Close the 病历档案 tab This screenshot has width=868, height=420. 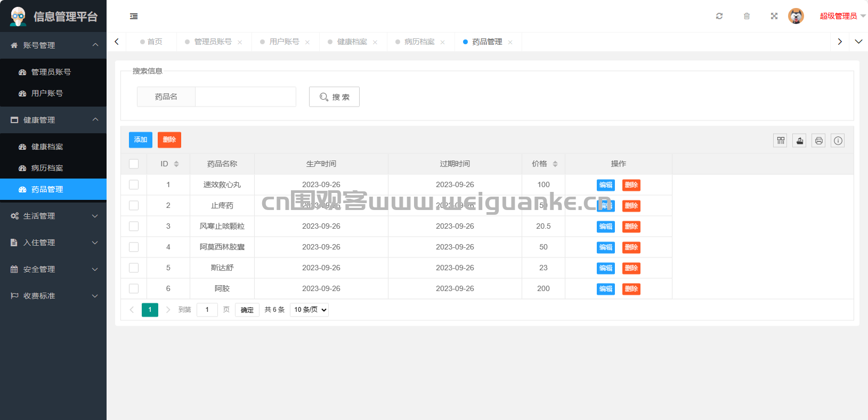[443, 42]
